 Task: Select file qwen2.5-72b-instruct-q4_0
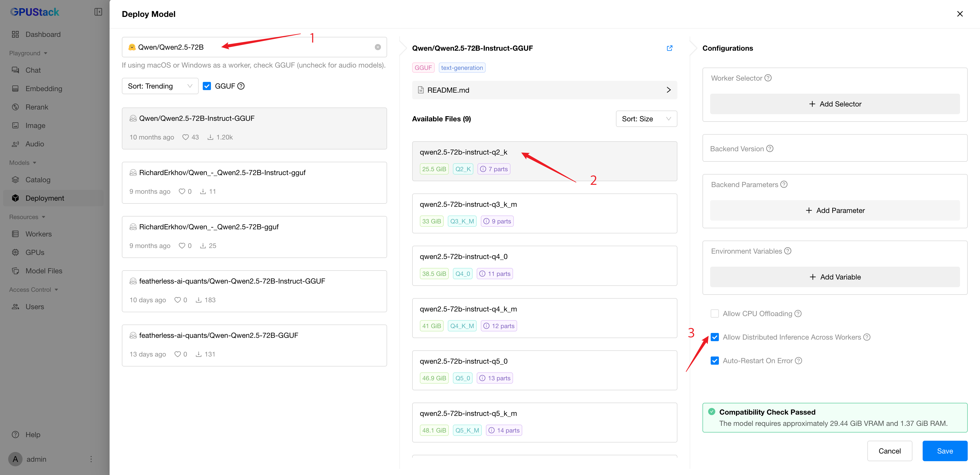[x=545, y=265]
